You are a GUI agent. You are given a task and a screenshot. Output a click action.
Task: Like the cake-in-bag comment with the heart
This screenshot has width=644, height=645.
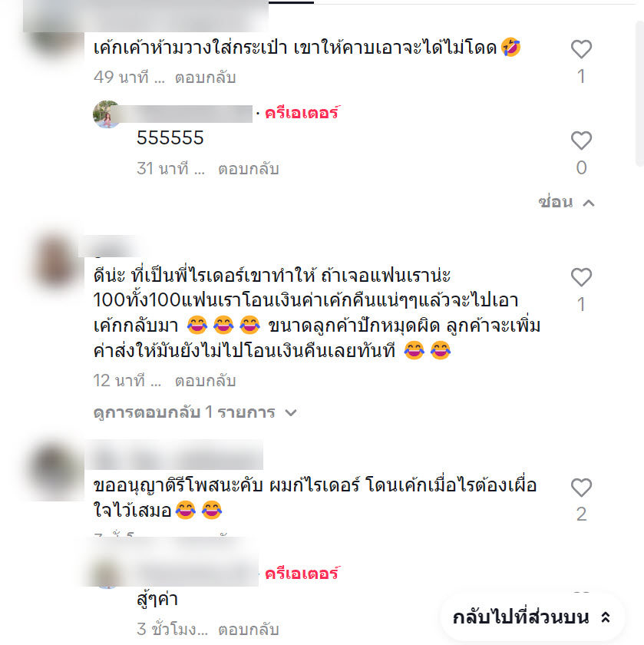coord(581,49)
